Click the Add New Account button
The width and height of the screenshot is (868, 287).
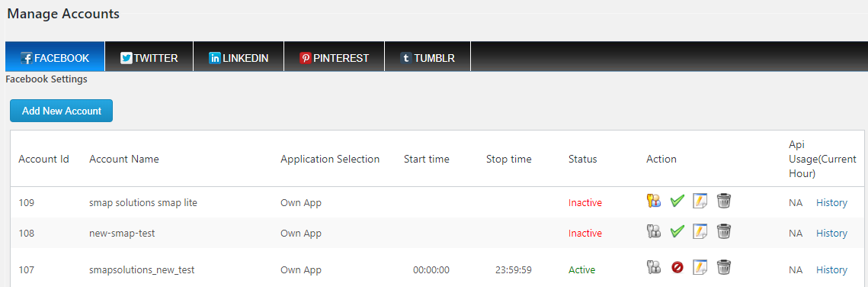pyautogui.click(x=62, y=111)
